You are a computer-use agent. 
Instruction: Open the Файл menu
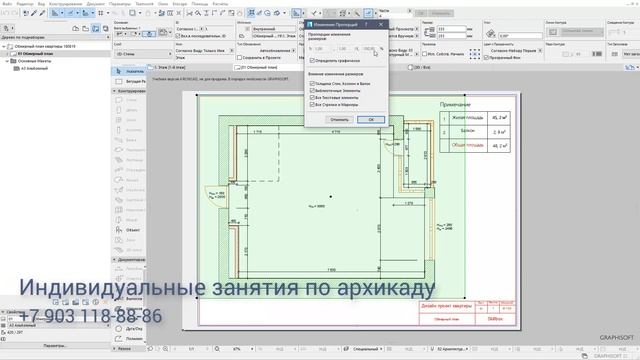[7, 4]
